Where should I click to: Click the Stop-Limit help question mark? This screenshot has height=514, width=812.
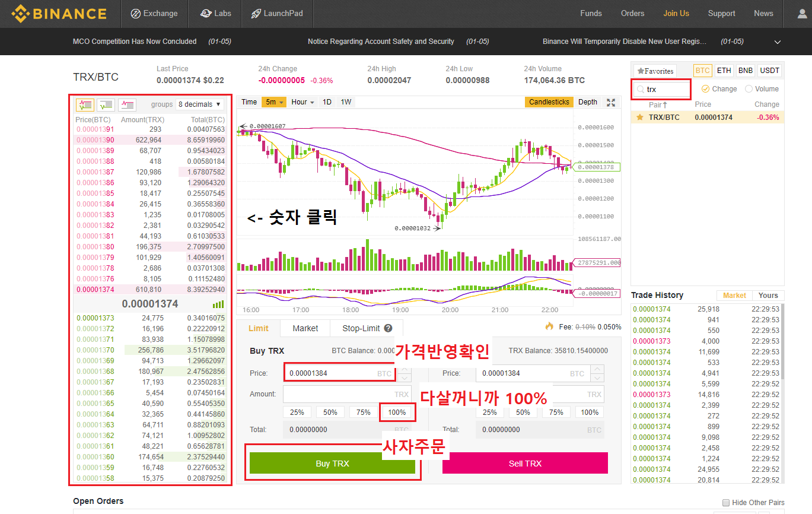388,328
